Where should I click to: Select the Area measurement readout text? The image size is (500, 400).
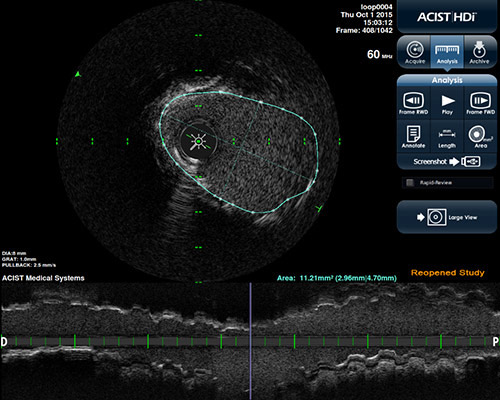pyautogui.click(x=337, y=278)
